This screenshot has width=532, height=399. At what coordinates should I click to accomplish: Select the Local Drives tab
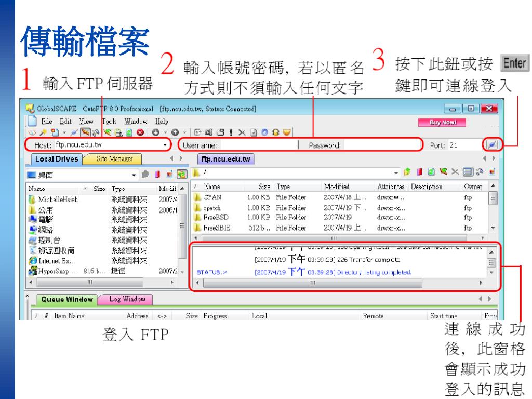(56, 159)
